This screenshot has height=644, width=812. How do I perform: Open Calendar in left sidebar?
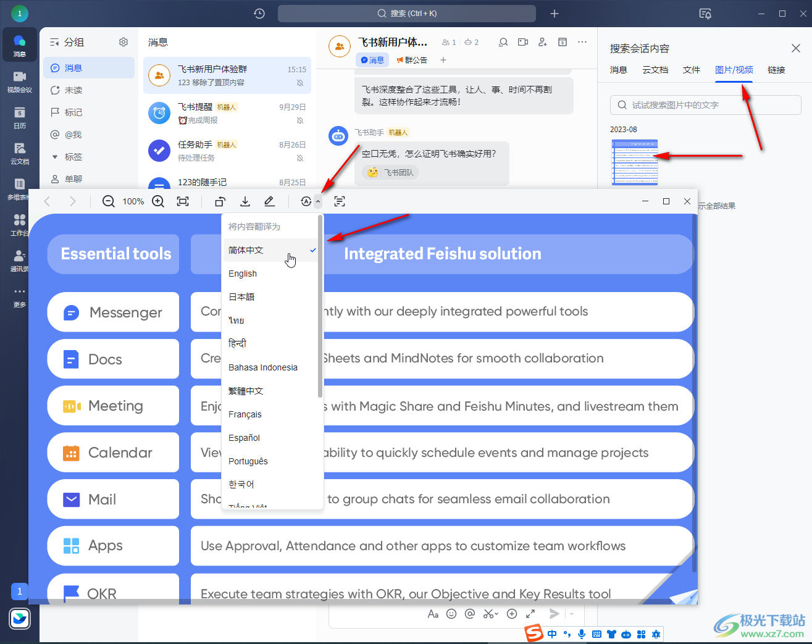(20, 117)
